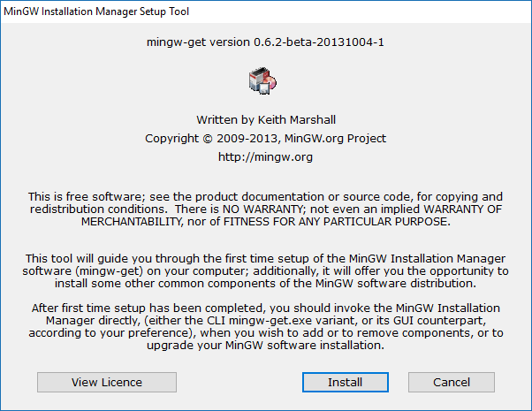Cancel the MinGW setup
Image resolution: width=532 pixels, height=411 pixels.
coord(451,382)
